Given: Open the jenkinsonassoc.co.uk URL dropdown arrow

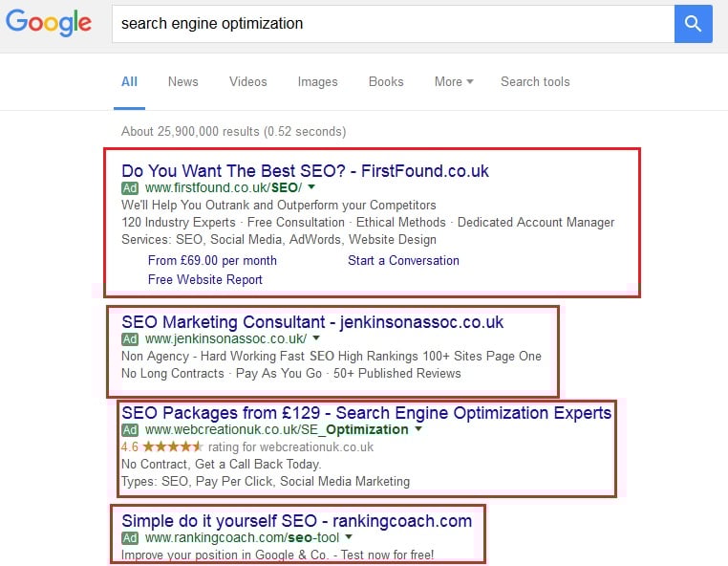Looking at the screenshot, I should tap(316, 339).
